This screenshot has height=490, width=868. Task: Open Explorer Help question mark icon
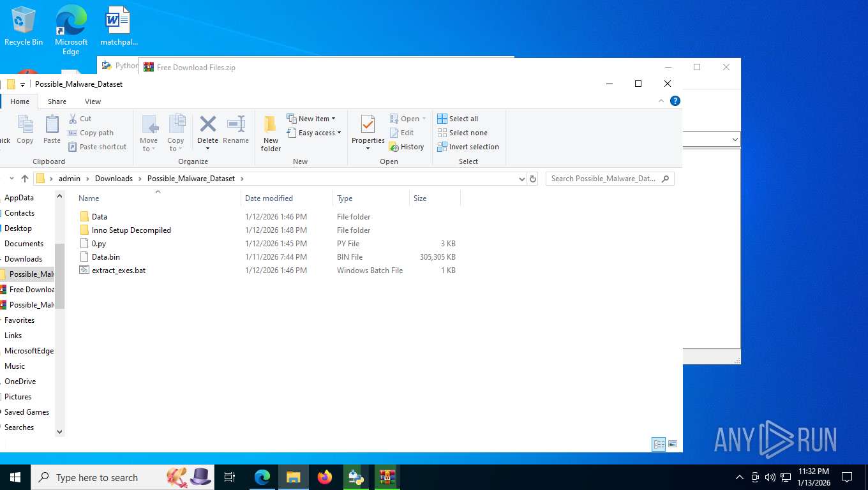click(675, 101)
